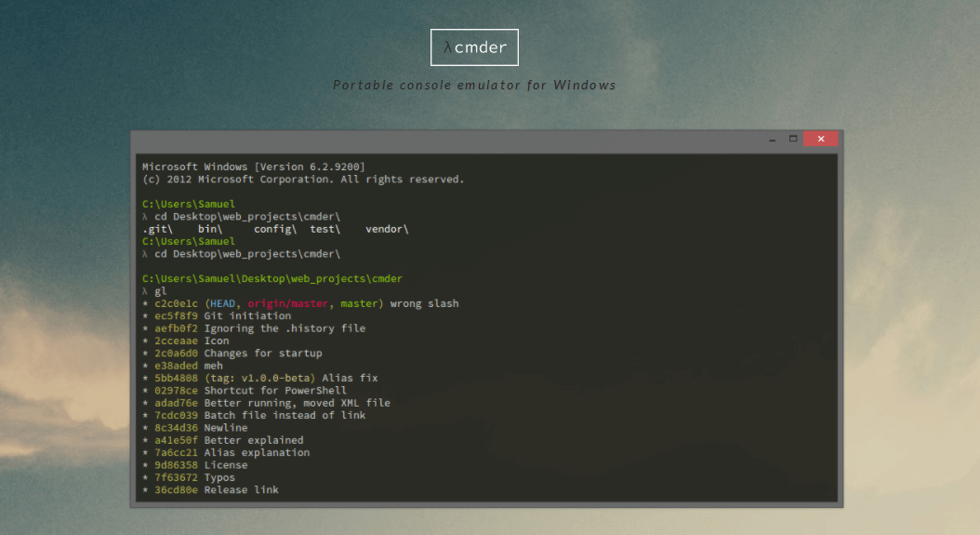Click the red origin/master ref label

click(x=287, y=303)
